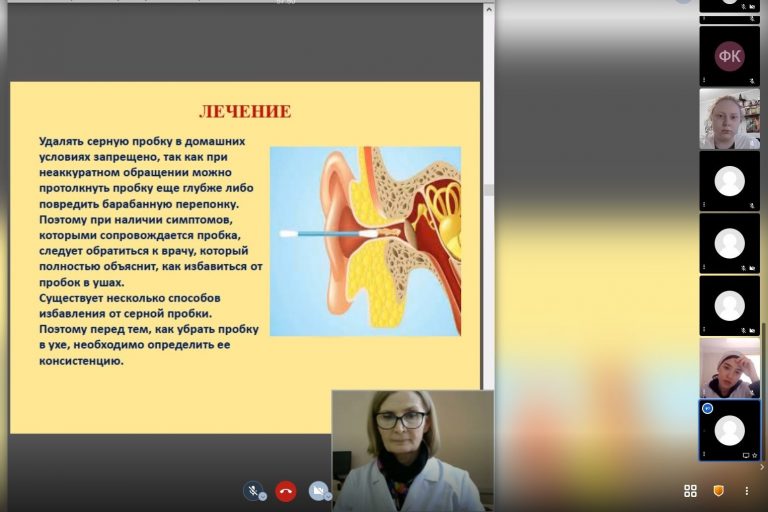The height and width of the screenshot is (512, 768).
Task: Open the more actions three-dot menu
Action: pos(746,490)
